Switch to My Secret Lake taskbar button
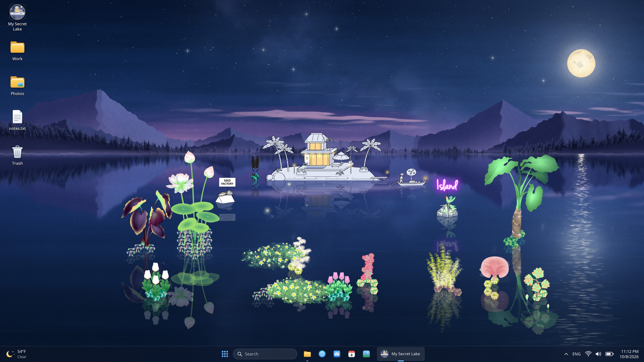The height and width of the screenshot is (362, 644). pos(401,354)
